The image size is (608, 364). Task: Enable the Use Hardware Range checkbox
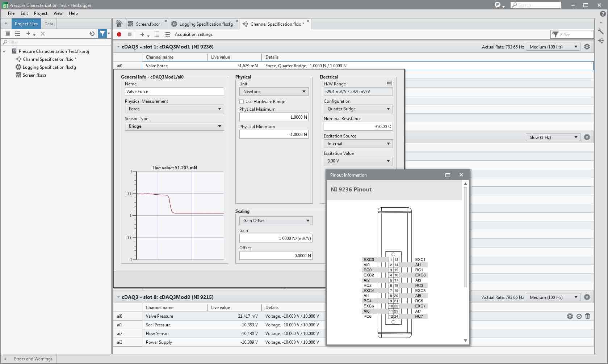(242, 102)
